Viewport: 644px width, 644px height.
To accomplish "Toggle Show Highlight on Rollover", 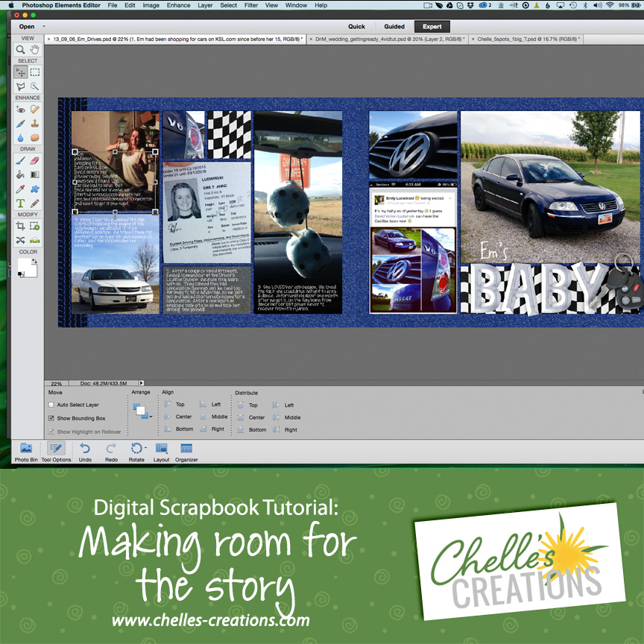I will [51, 432].
